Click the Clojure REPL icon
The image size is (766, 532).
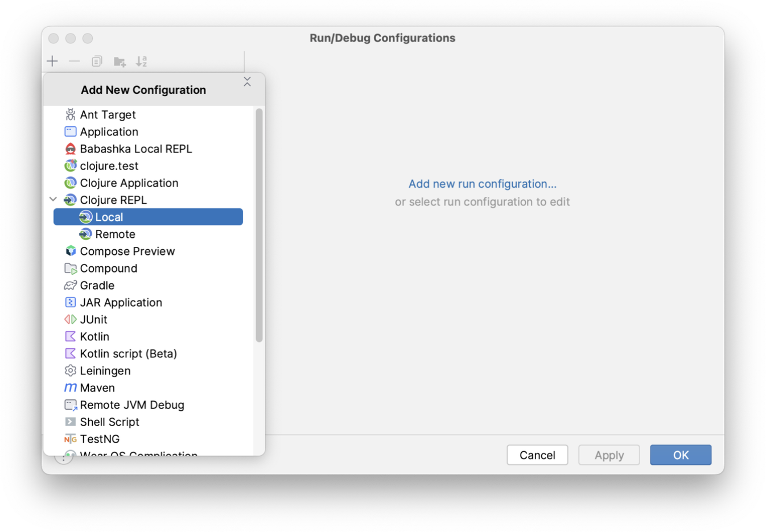click(70, 200)
